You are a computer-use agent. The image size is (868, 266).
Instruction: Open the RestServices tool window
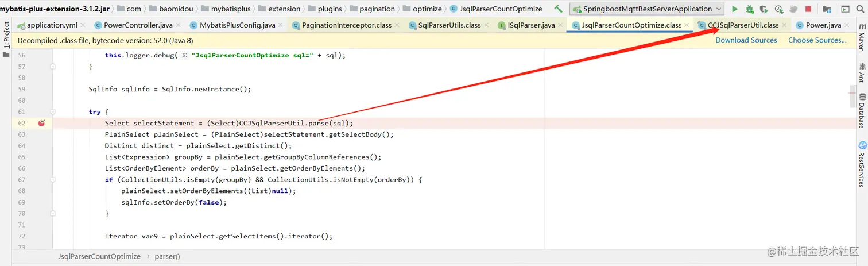click(862, 164)
